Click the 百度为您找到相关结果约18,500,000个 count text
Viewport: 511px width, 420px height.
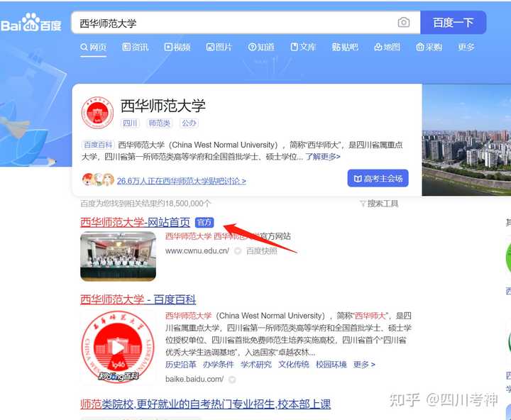145,204
